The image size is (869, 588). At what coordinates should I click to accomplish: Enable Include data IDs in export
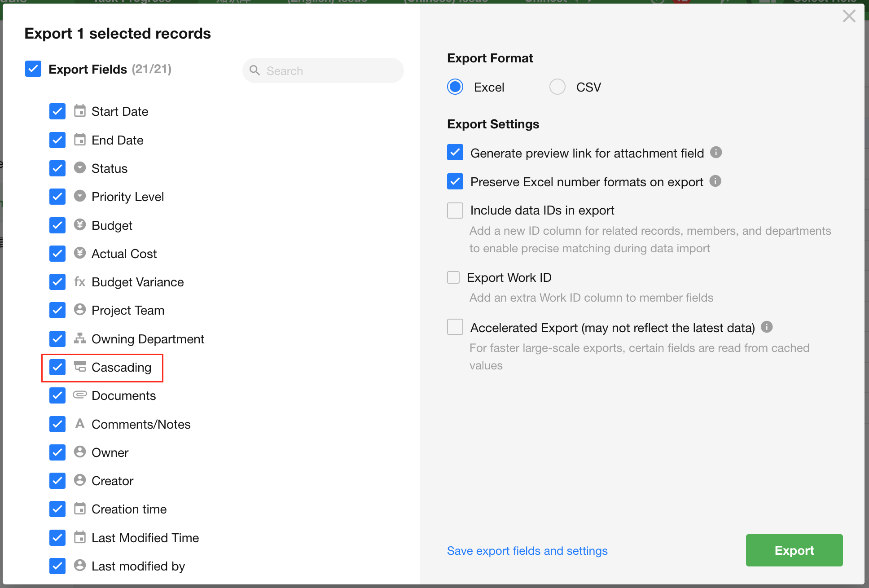[455, 210]
